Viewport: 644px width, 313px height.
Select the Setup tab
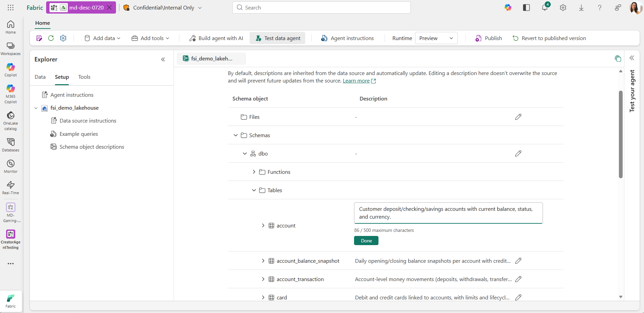pyautogui.click(x=62, y=77)
